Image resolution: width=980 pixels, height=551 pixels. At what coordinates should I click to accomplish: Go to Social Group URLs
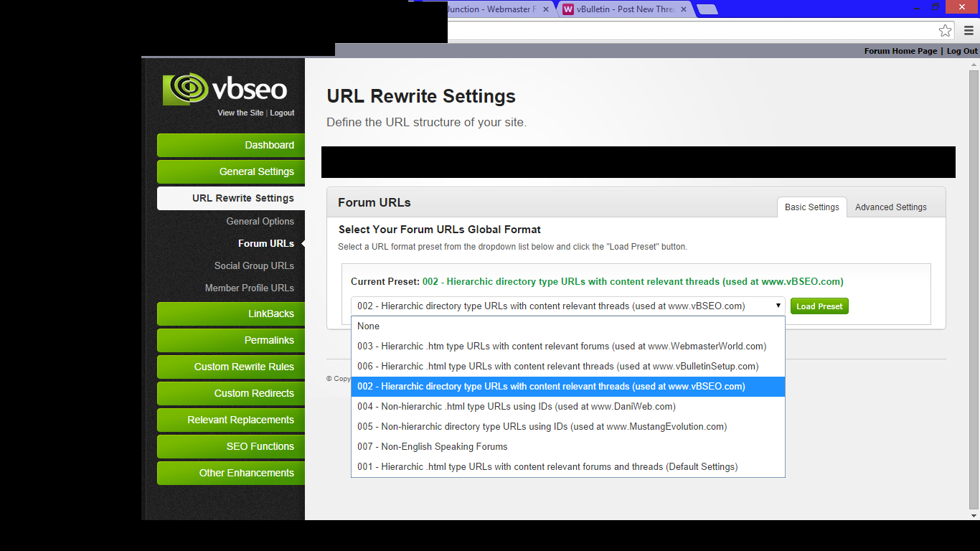[254, 265]
